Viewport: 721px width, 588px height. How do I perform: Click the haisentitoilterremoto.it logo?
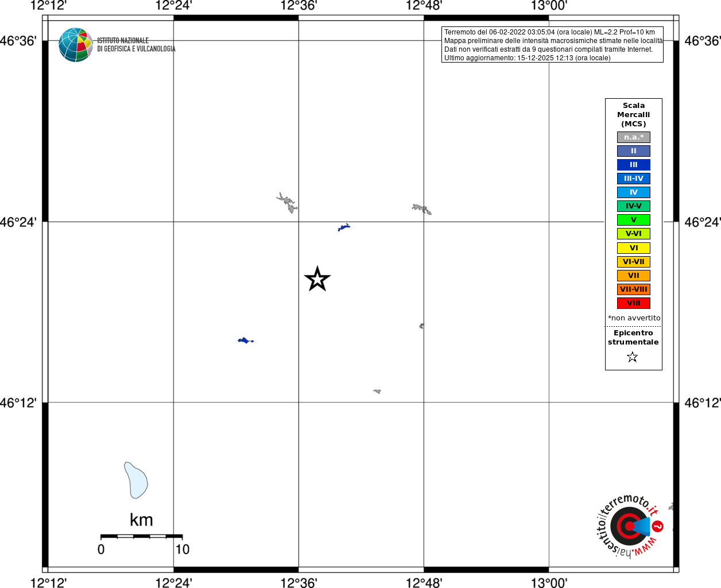coord(630,525)
